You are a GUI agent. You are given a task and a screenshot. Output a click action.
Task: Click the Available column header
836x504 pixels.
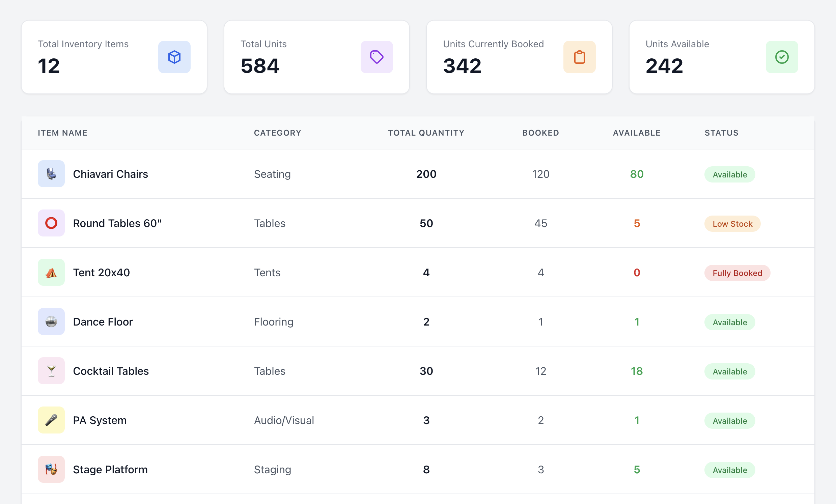tap(636, 133)
